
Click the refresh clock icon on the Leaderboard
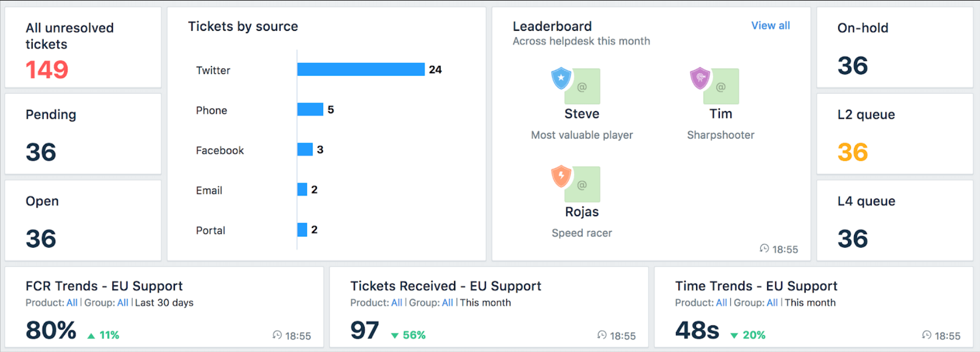(764, 249)
